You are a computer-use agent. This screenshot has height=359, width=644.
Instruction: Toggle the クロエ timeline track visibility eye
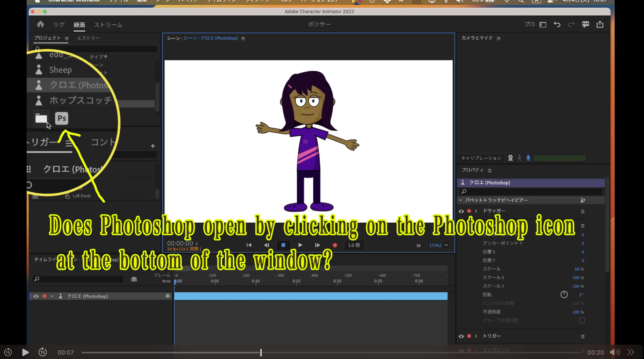click(36, 296)
